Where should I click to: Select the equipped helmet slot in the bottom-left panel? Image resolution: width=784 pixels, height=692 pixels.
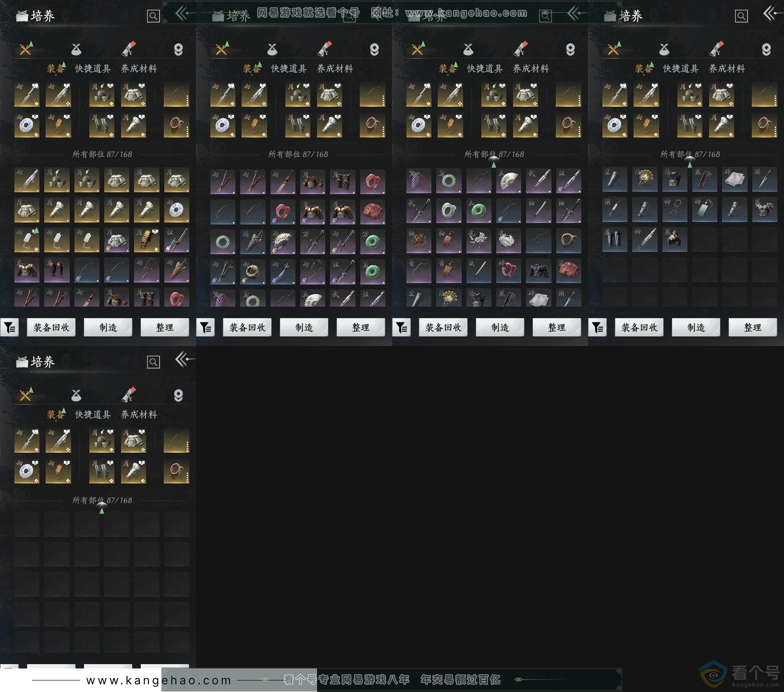coord(102,440)
